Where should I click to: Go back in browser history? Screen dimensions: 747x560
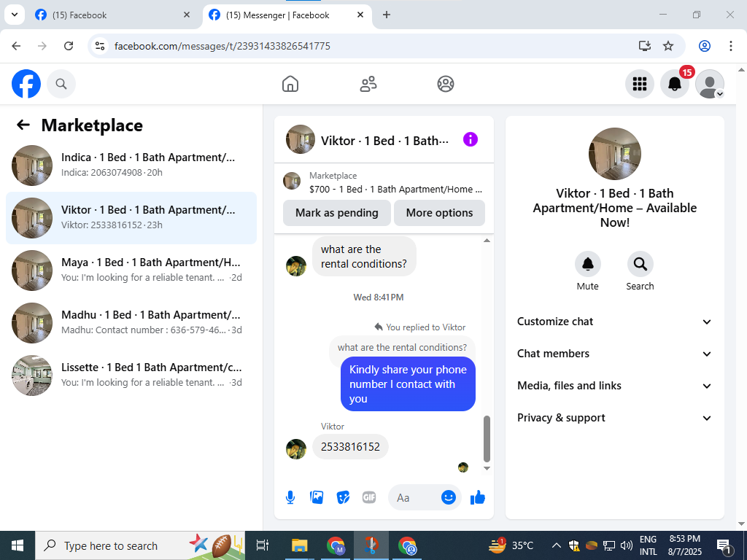tap(16, 46)
